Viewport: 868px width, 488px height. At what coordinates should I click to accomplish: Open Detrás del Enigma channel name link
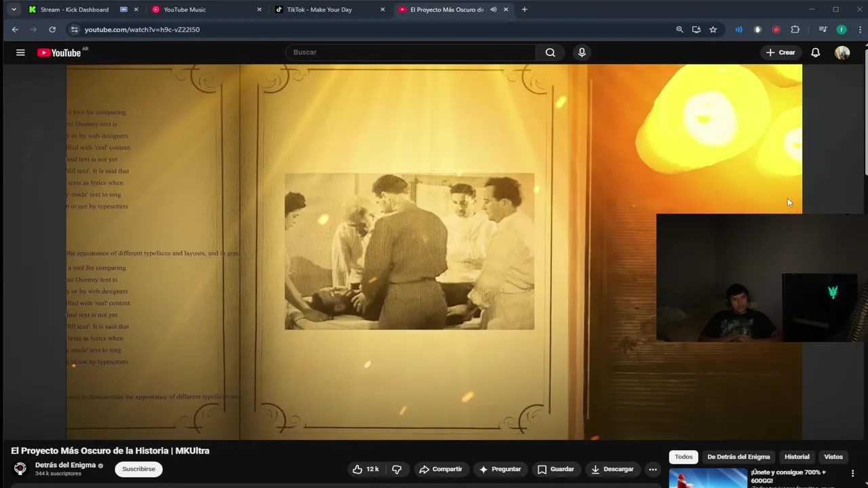65,465
